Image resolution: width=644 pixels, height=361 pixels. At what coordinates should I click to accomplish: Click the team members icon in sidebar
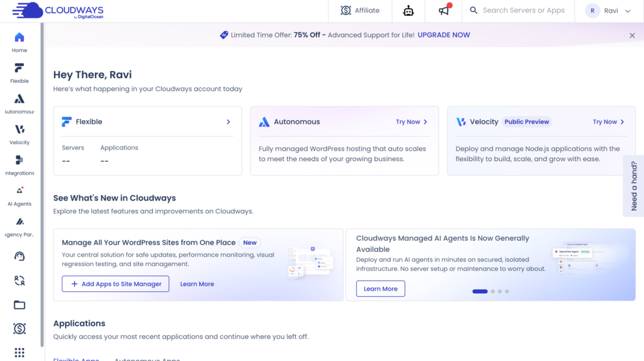pos(19,280)
